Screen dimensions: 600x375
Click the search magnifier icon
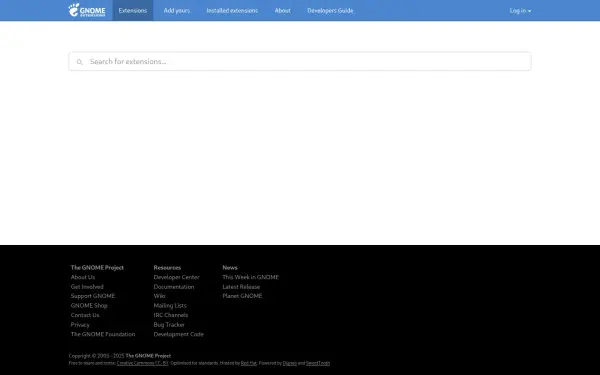tap(79, 62)
